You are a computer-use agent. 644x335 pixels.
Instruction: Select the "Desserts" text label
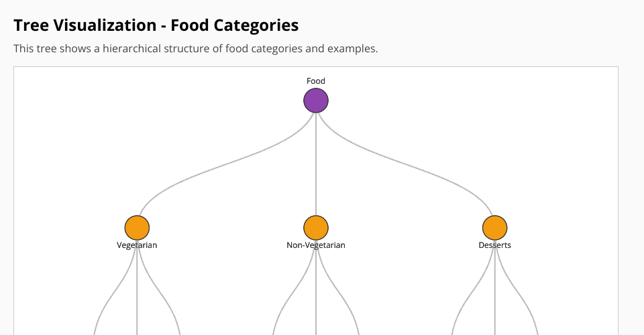[494, 245]
